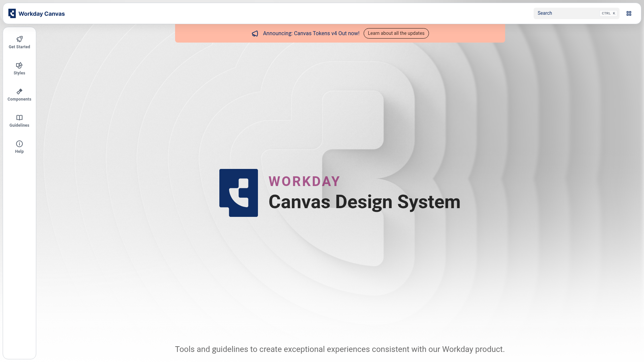Click the CTRL K shortcut badge

(608, 13)
